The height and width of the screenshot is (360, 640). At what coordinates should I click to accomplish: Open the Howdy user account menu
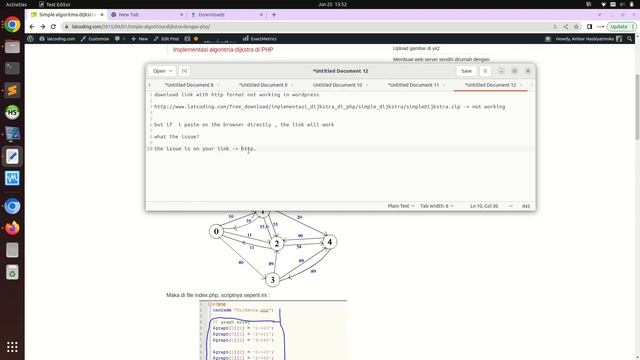[x=588, y=39]
